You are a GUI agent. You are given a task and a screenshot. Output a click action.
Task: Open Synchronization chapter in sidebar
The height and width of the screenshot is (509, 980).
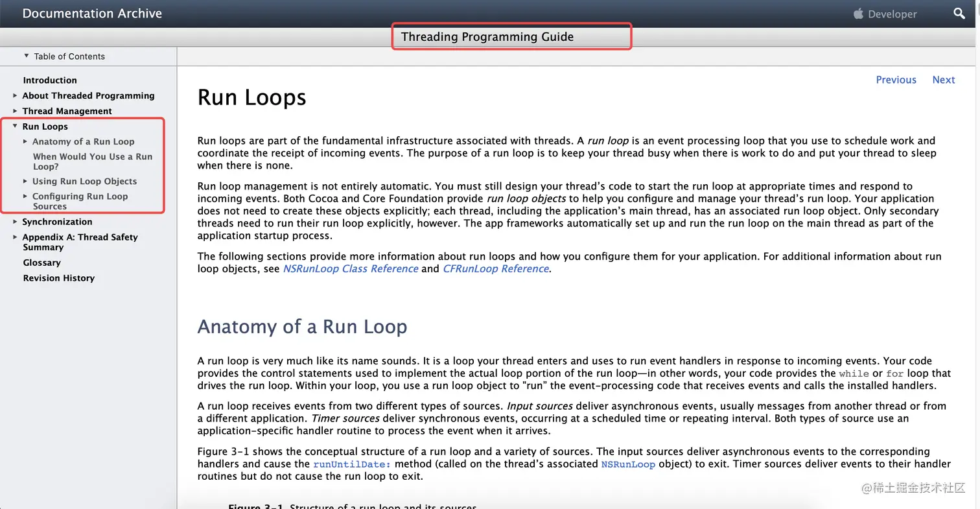pos(57,222)
